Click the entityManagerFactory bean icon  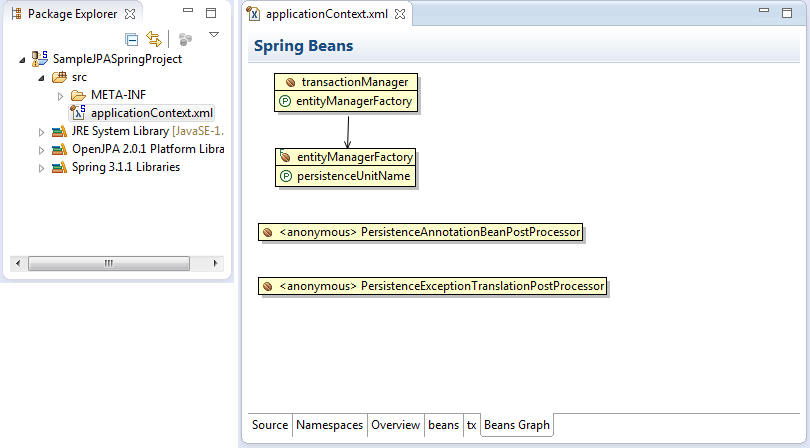pyautogui.click(x=285, y=157)
